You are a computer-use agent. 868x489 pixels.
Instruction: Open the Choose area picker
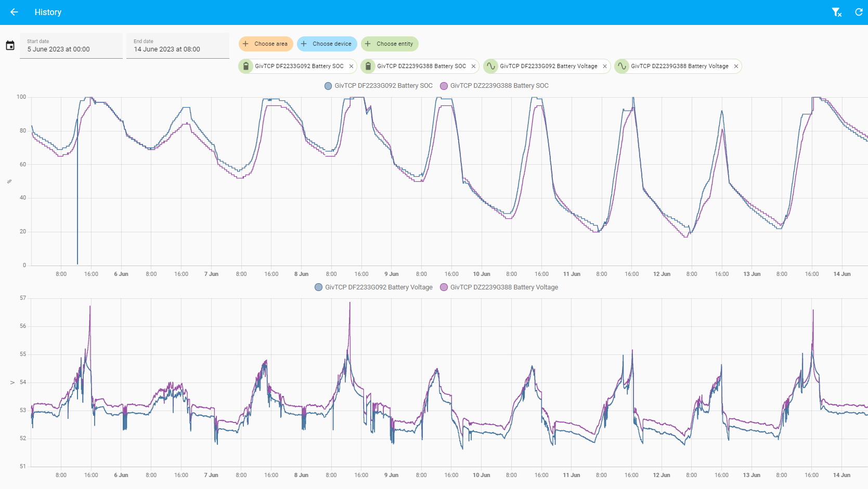click(x=266, y=44)
